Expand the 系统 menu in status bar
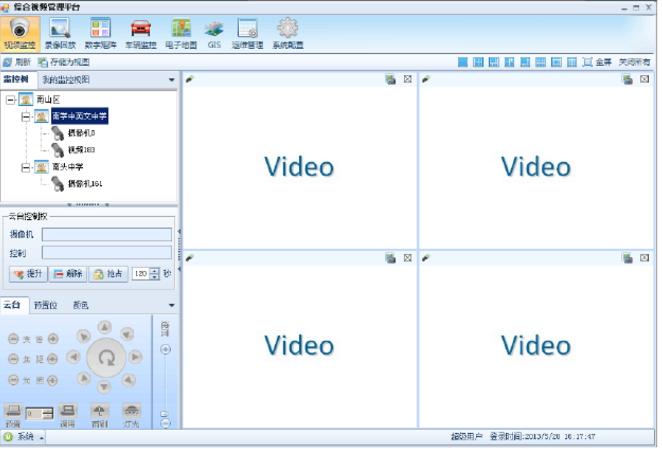Image resolution: width=662 pixels, height=449 pixels. 25,437
